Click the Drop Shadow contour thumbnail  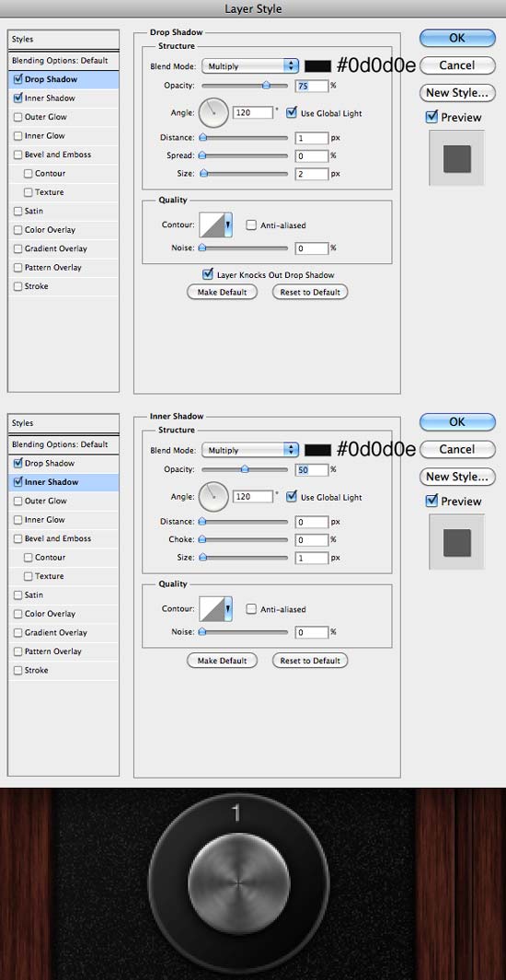tap(212, 225)
